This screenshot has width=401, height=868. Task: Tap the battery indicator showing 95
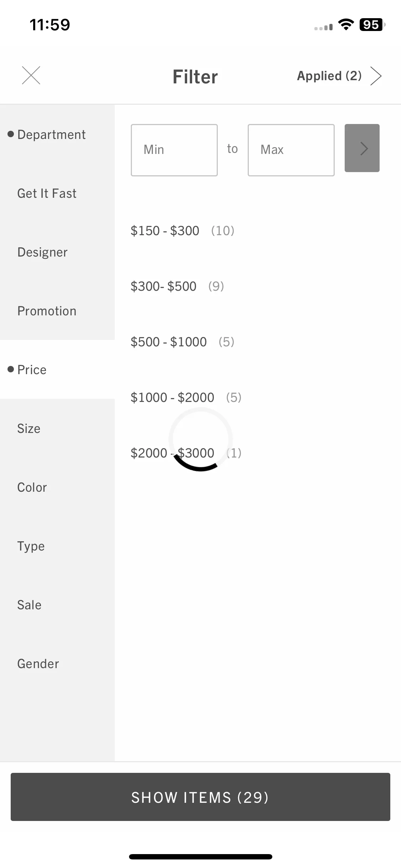point(372,25)
